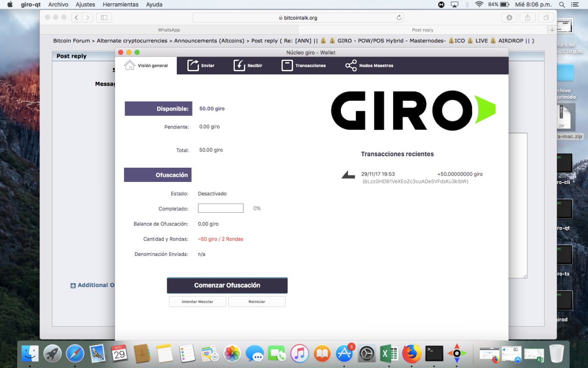Viewport: 588px width, 368px height.
Task: Open the Trash in the Dock
Action: click(x=556, y=354)
